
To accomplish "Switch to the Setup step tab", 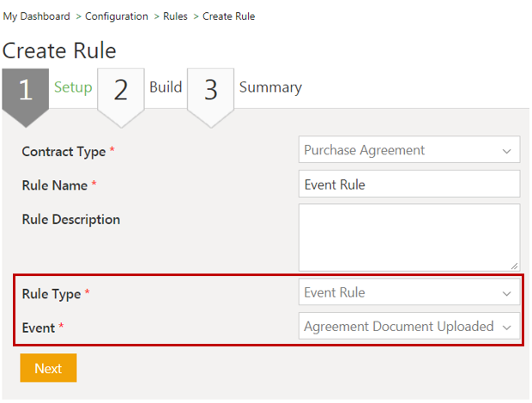I will (73, 87).
